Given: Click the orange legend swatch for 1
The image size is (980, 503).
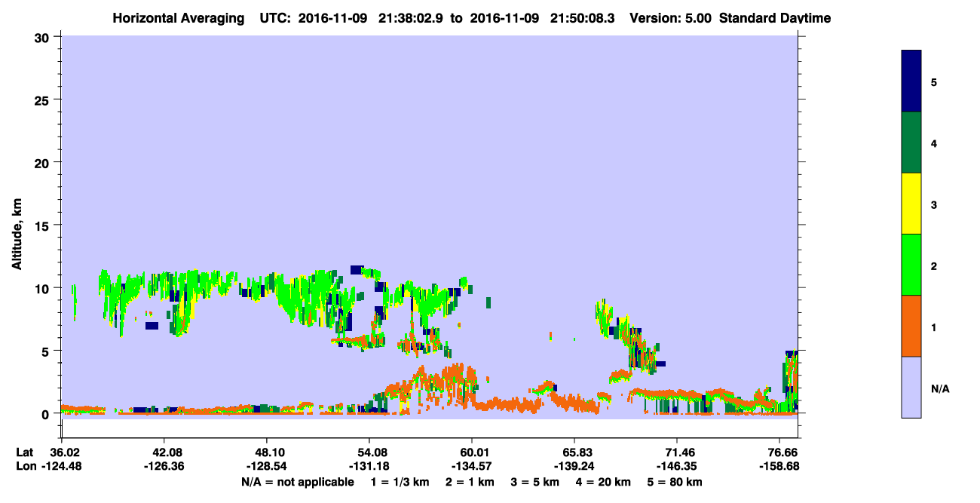Looking at the screenshot, I should tap(911, 326).
